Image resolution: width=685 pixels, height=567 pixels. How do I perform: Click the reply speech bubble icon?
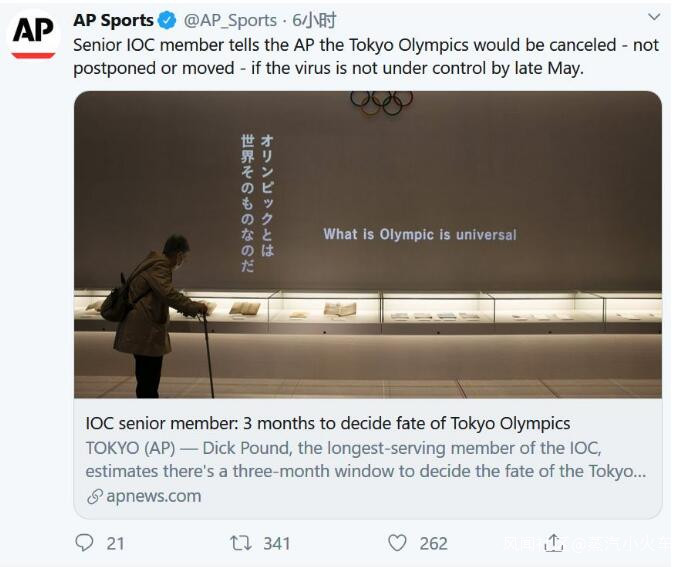click(84, 543)
